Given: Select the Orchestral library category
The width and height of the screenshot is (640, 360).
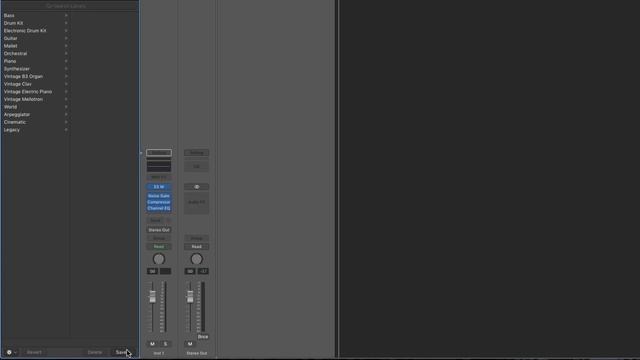Looking at the screenshot, I should click(16, 53).
